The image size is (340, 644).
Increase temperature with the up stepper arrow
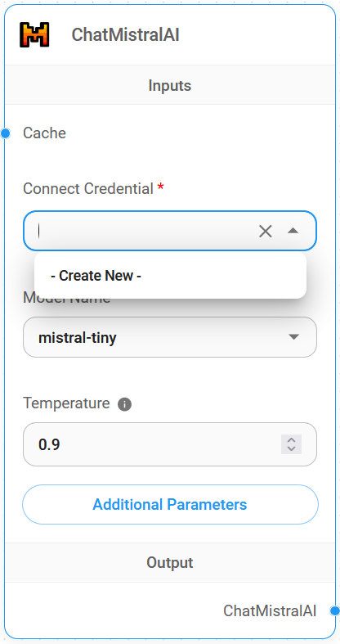coord(292,440)
